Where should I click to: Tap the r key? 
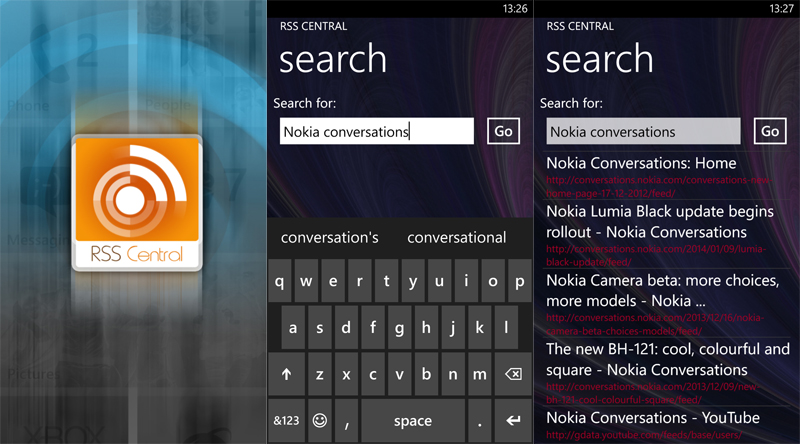[x=360, y=281]
